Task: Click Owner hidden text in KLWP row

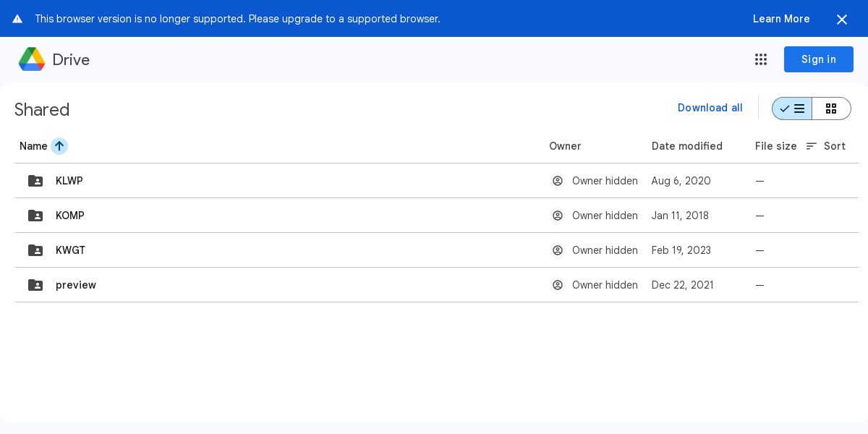Action: 605,181
